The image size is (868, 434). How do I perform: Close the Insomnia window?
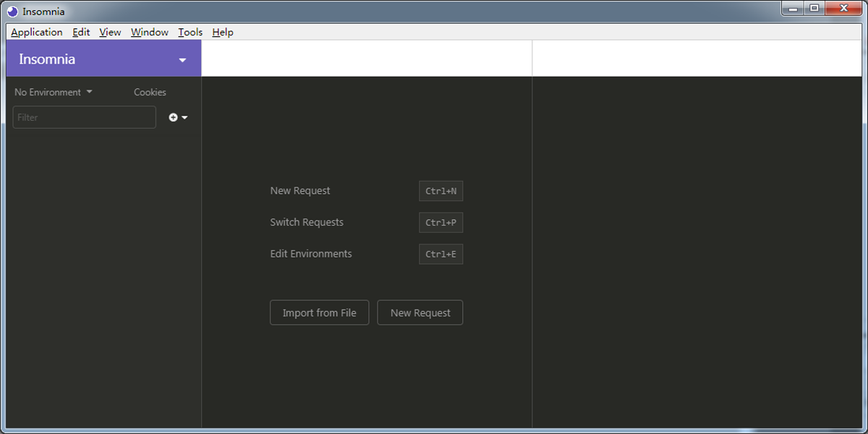tap(843, 8)
